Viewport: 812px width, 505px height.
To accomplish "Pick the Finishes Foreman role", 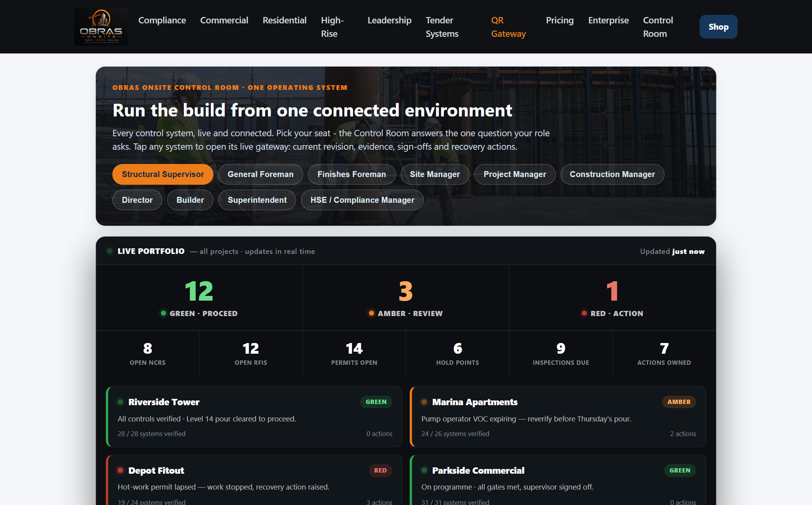I will (x=352, y=174).
